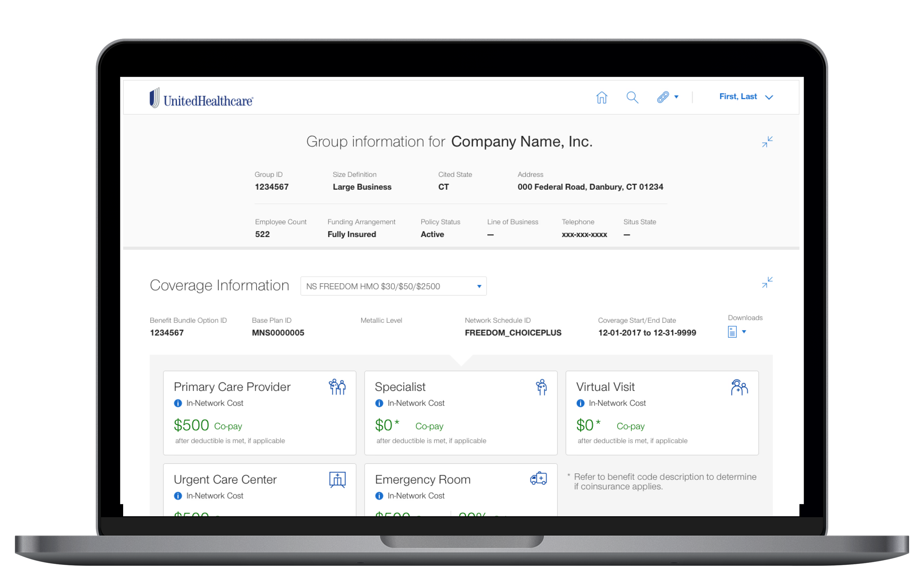
Task: Select the Emergency Room card title
Action: [x=423, y=480]
